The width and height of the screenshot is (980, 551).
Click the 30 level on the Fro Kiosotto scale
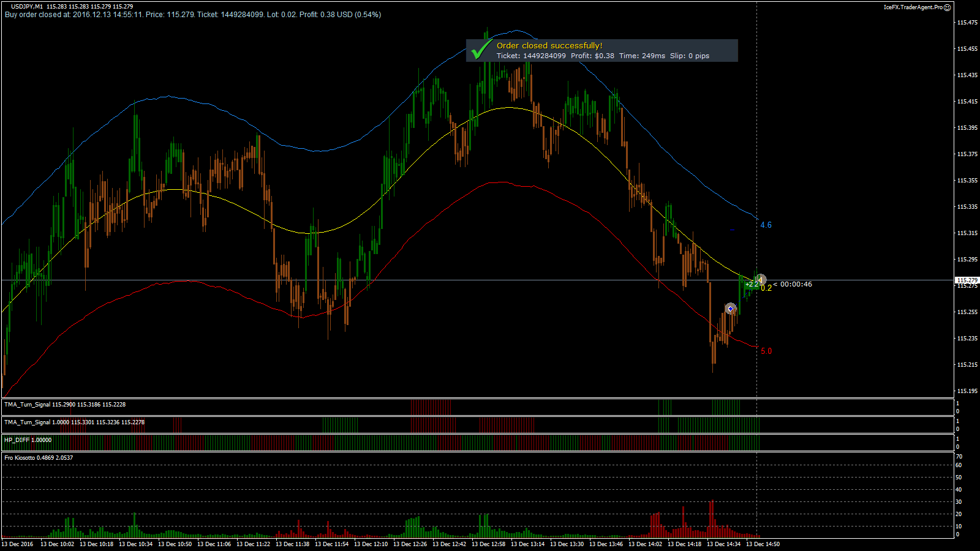[959, 502]
